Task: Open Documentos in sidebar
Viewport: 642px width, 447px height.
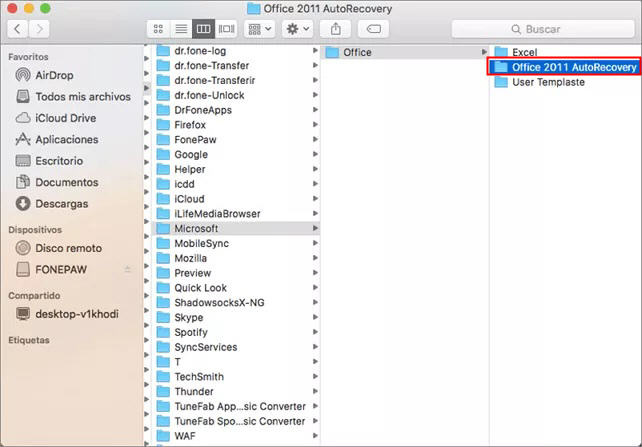Action: click(x=57, y=182)
